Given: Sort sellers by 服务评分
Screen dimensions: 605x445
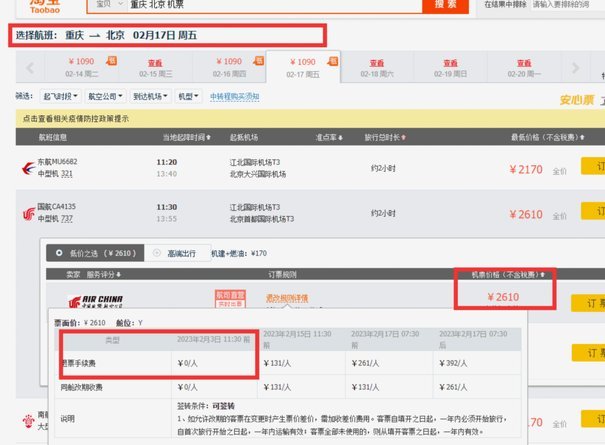Looking at the screenshot, I should (104, 274).
